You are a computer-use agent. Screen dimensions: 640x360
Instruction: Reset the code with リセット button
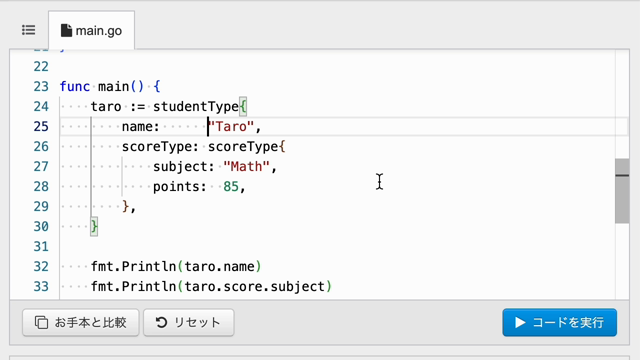(189, 322)
